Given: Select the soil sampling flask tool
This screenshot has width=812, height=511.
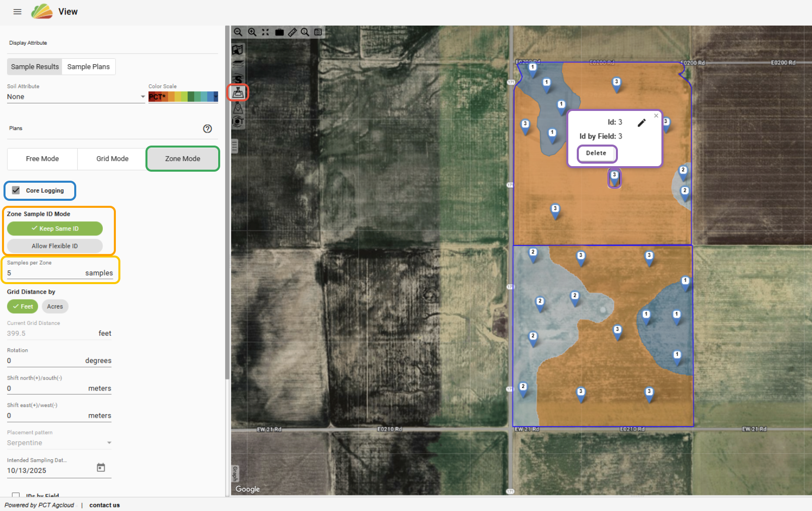Looking at the screenshot, I should (x=238, y=92).
